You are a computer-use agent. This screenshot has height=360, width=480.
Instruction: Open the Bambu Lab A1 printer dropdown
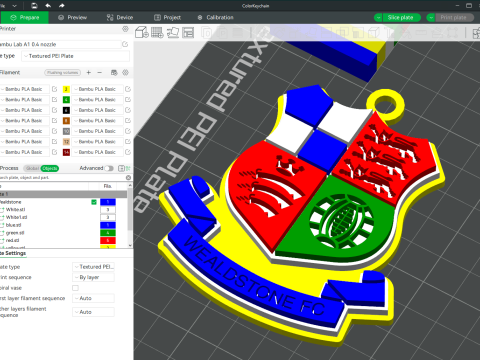tap(59, 44)
